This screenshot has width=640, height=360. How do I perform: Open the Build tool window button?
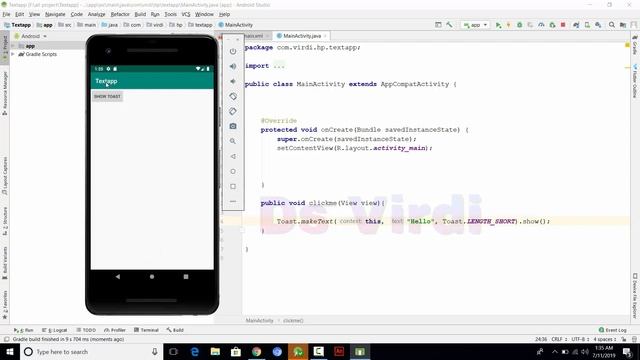click(x=175, y=330)
